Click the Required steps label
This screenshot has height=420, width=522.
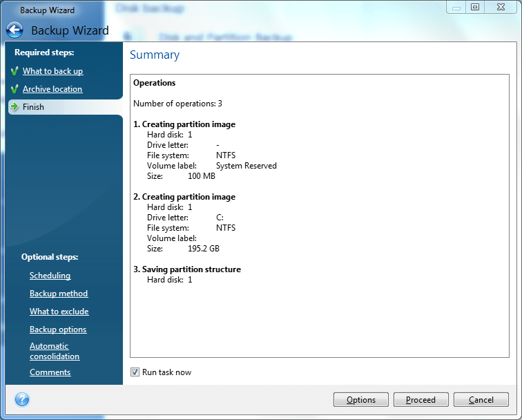pyautogui.click(x=44, y=52)
